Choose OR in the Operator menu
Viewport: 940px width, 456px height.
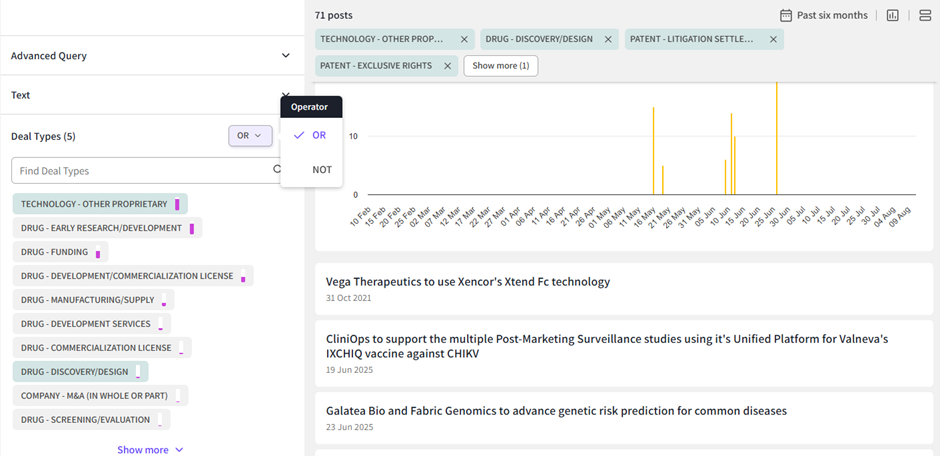coord(319,135)
